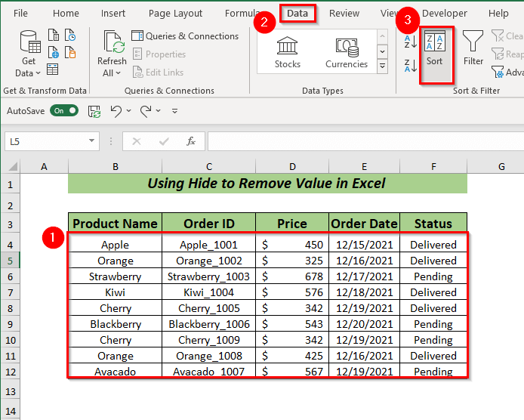Expand the Data Types gallery
Screen dimensions: 524x420
pyautogui.click(x=382, y=66)
